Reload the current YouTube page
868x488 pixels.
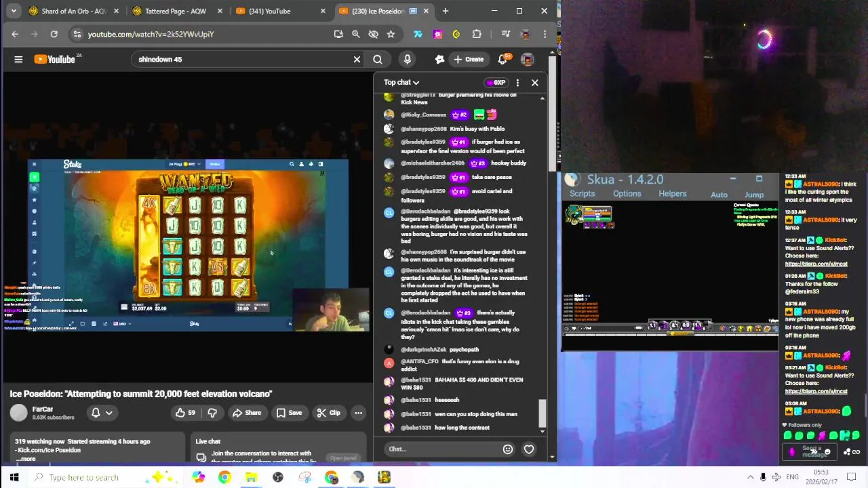(54, 34)
